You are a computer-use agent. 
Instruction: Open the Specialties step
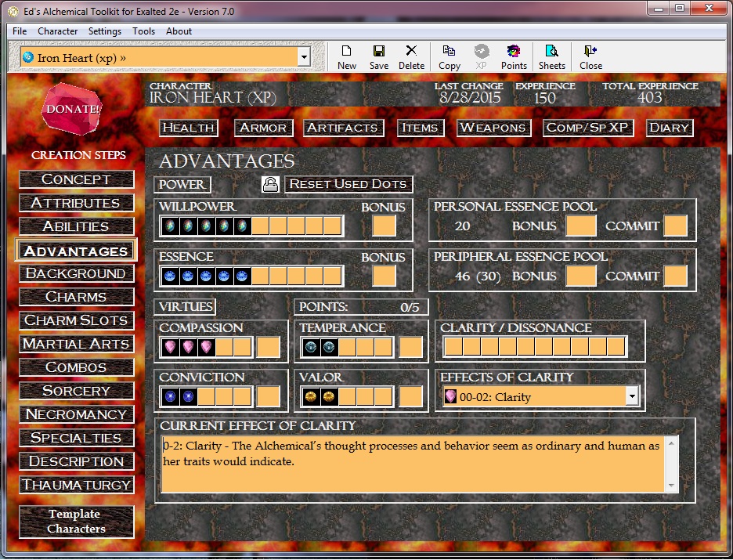[76, 438]
